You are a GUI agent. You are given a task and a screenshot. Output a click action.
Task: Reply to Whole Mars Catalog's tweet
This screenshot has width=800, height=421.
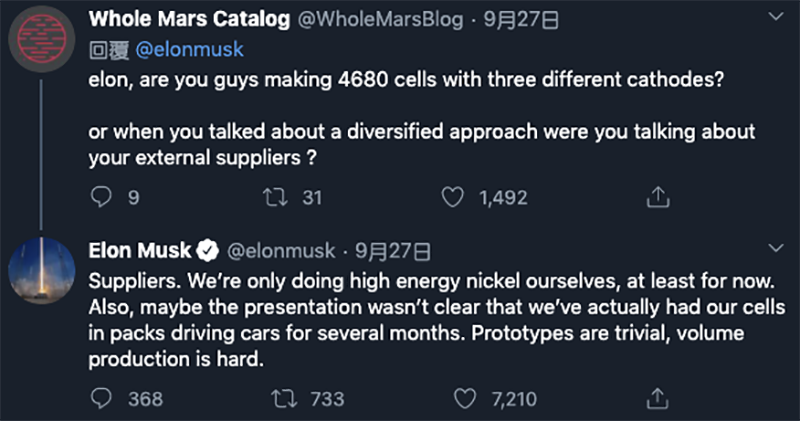(101, 198)
